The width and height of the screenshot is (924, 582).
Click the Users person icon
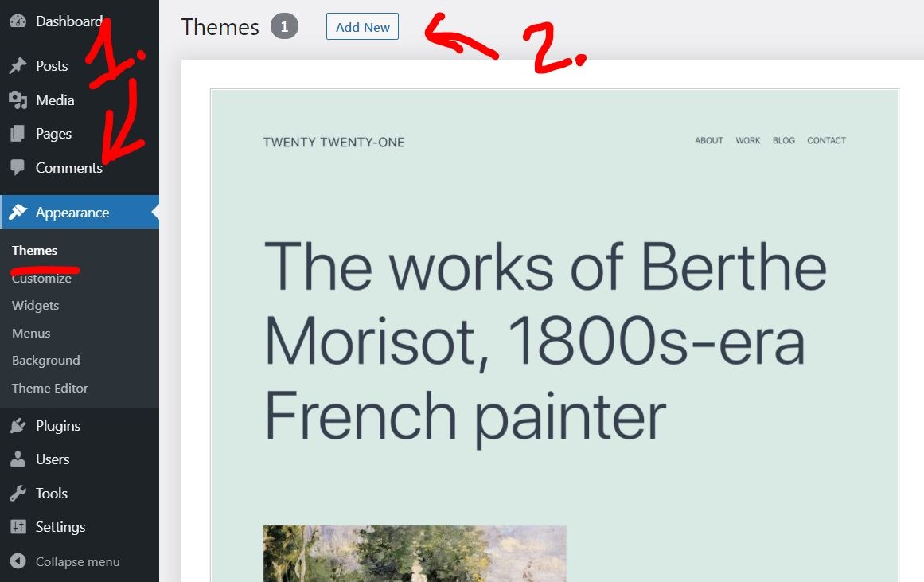[x=18, y=459]
